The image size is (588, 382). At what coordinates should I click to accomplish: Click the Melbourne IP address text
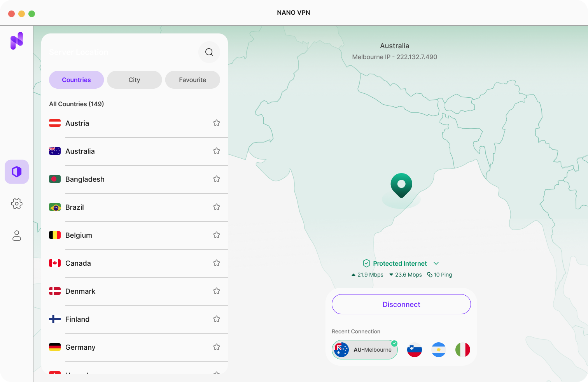coord(395,57)
